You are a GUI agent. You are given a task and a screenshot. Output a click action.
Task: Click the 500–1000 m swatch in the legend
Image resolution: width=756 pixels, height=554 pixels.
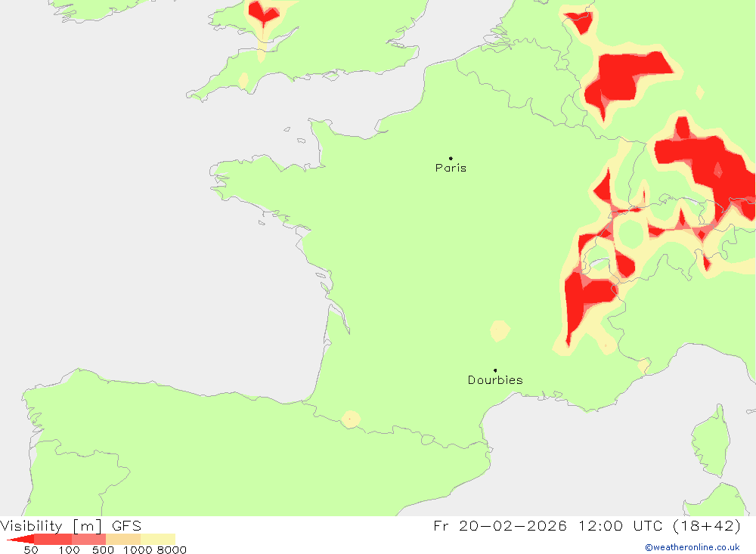tap(123, 539)
